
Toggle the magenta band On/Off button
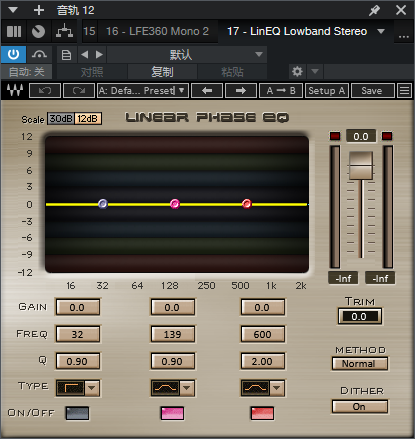pos(172,413)
